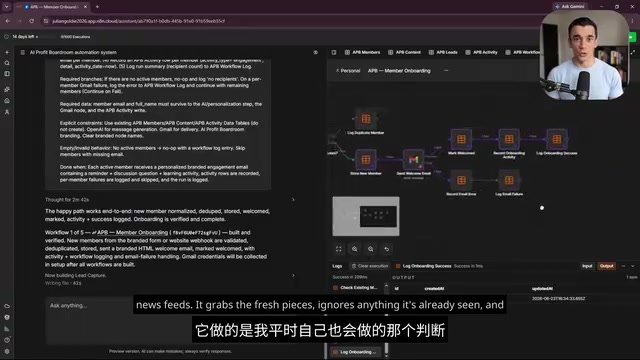Viewport: 640px width, 360px height.
Task: Open search from the left sidebar
Action: point(7,63)
